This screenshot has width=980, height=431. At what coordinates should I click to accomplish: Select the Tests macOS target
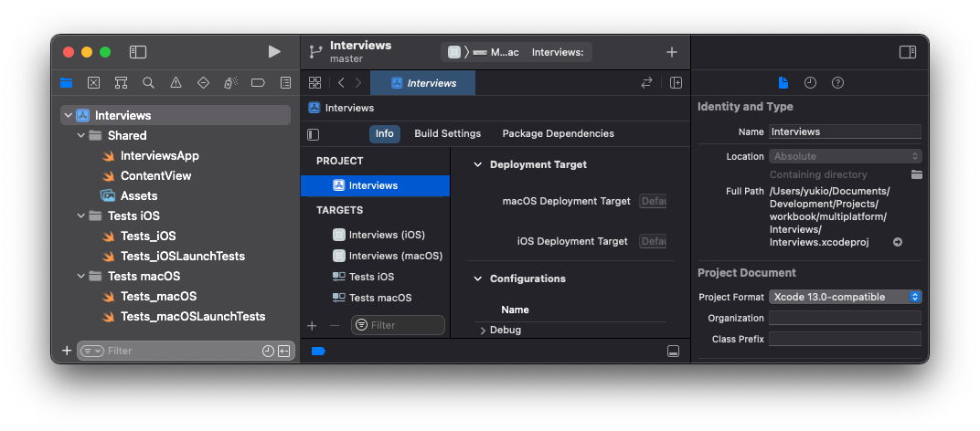pyautogui.click(x=372, y=298)
